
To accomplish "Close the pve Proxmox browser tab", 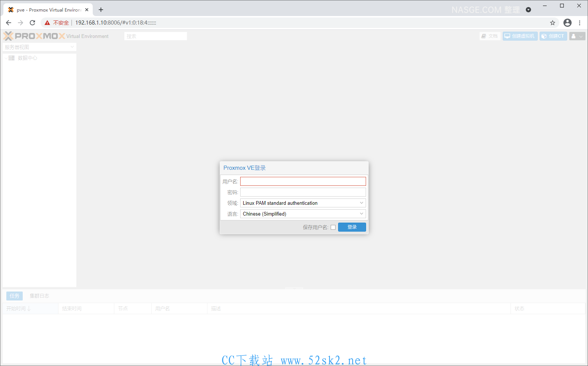I will [87, 10].
